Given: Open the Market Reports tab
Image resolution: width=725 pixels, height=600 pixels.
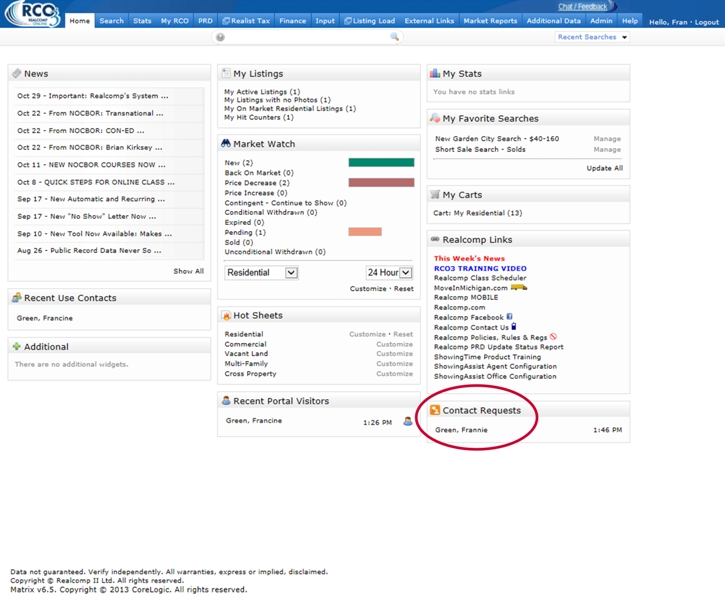Looking at the screenshot, I should coord(490,21).
